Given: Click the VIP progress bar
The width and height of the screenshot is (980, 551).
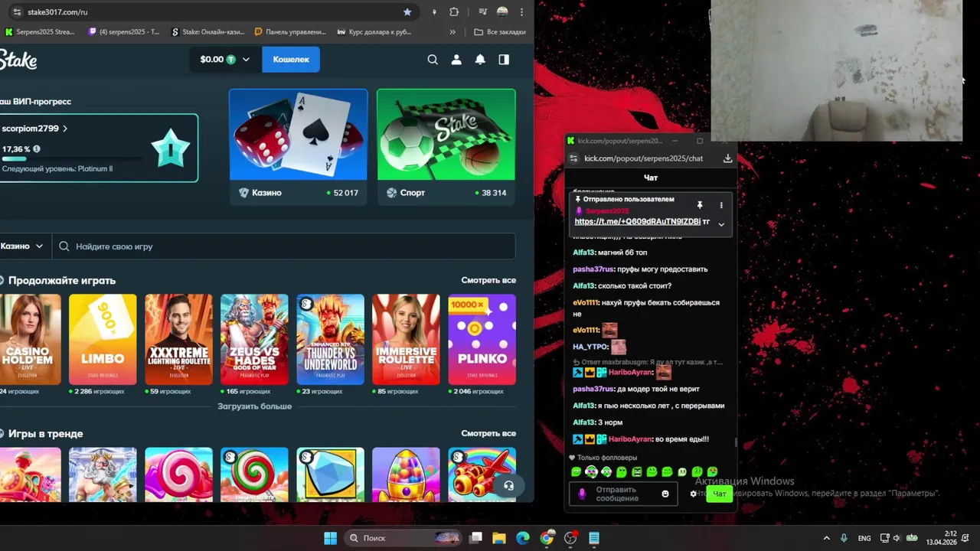Looking at the screenshot, I should pos(70,159).
